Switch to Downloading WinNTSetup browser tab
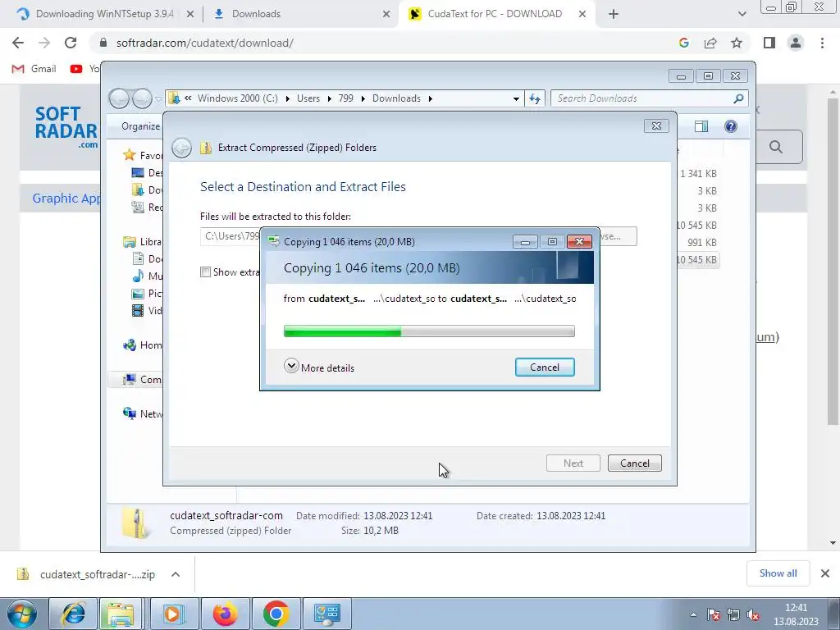Screen dimensions: 840x630 tap(104, 14)
